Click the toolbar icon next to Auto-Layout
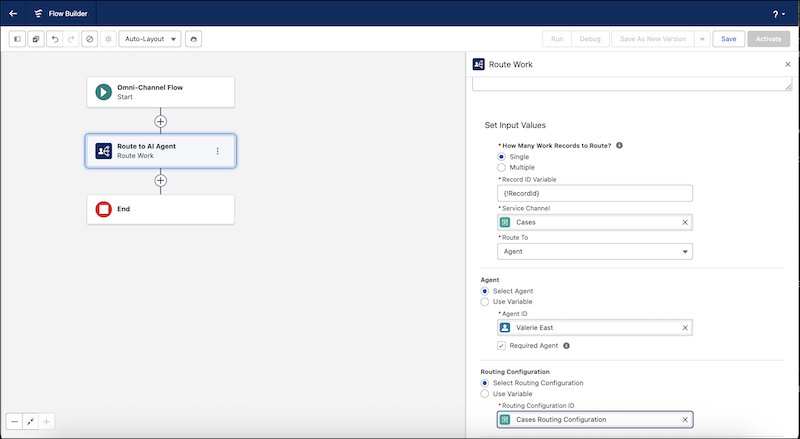This screenshot has width=800, height=439. tap(193, 39)
